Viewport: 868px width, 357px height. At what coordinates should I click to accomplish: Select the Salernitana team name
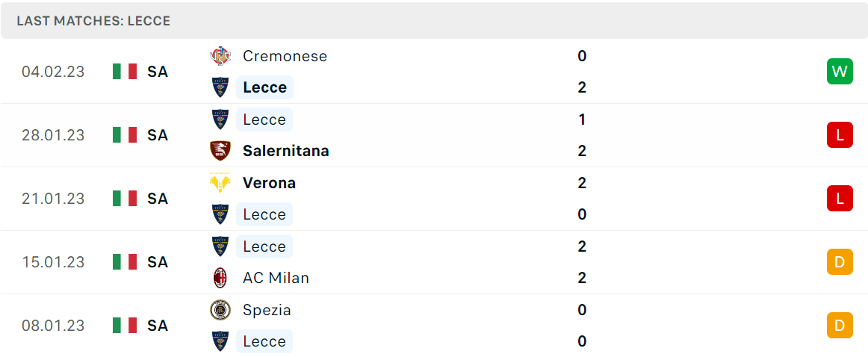tap(285, 151)
